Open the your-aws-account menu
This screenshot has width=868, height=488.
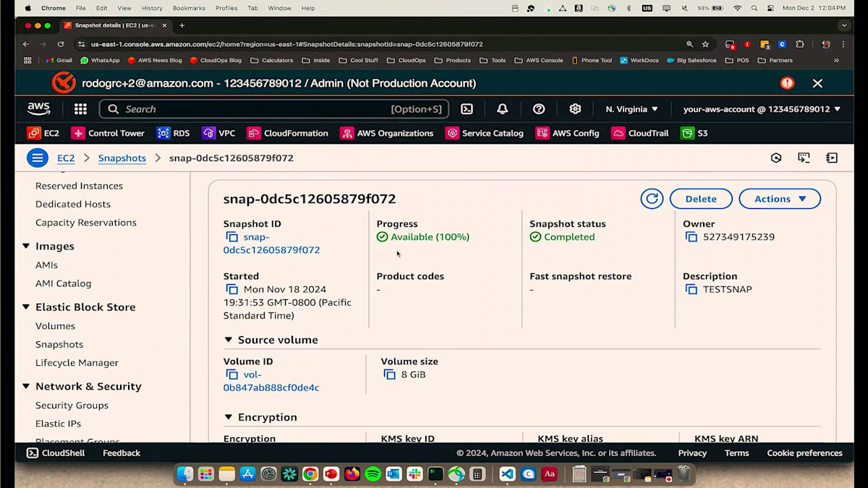[x=762, y=109]
